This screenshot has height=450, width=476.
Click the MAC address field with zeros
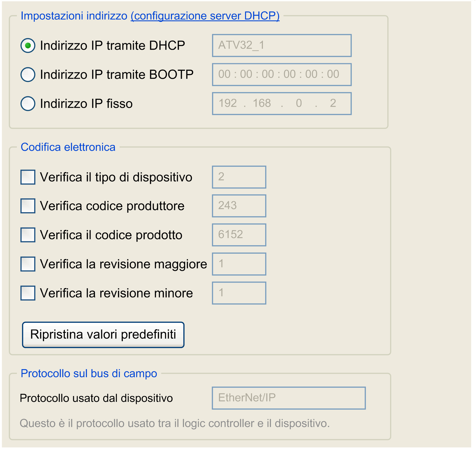coord(282,74)
